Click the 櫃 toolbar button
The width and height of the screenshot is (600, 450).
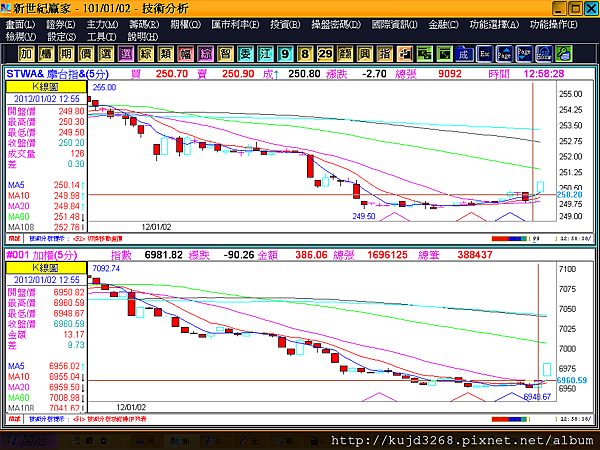(46, 54)
